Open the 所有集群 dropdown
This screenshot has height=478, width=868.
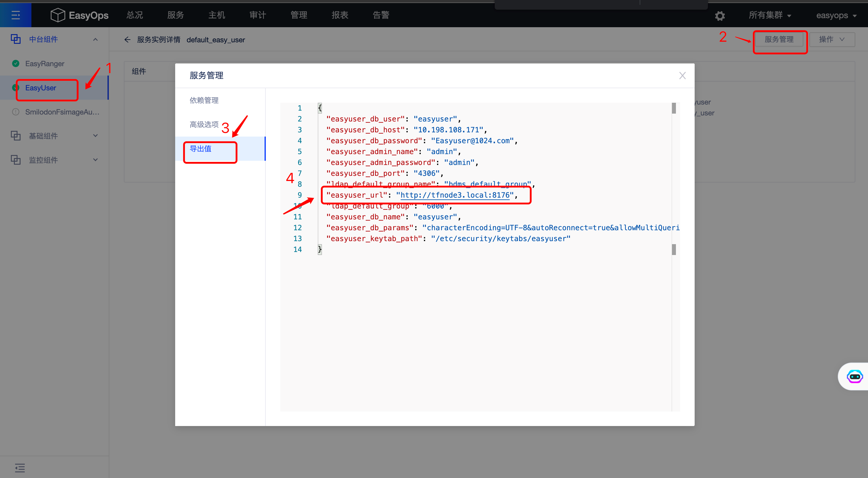[770, 15]
